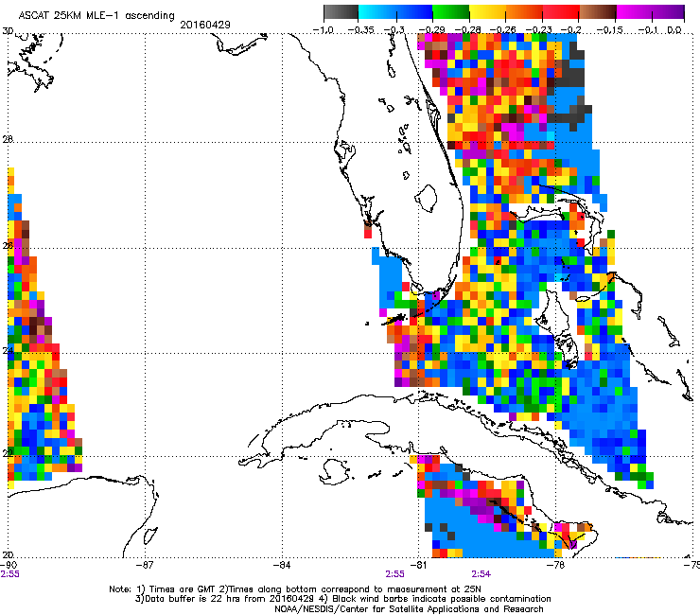Click the latitude label '26'

pyautogui.click(x=8, y=246)
